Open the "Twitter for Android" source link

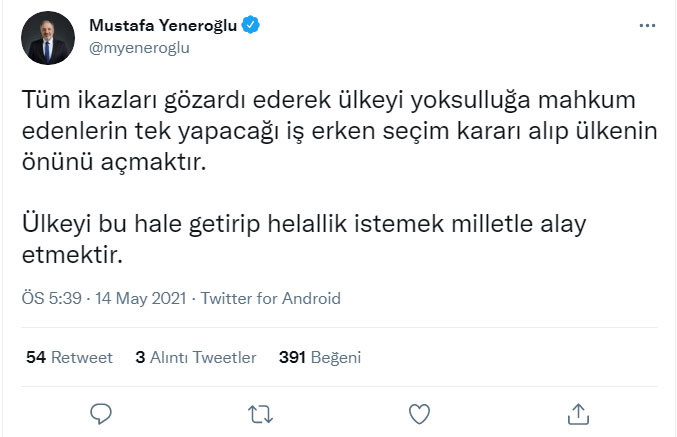(271, 298)
